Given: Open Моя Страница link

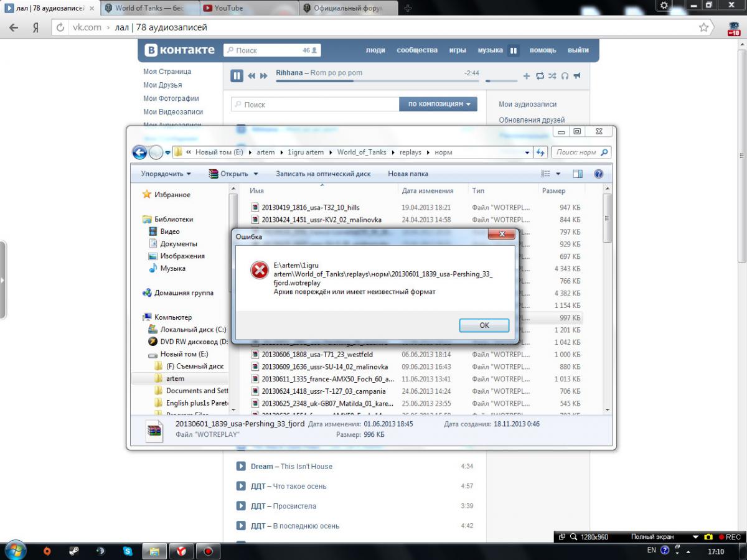Looking at the screenshot, I should pos(167,72).
